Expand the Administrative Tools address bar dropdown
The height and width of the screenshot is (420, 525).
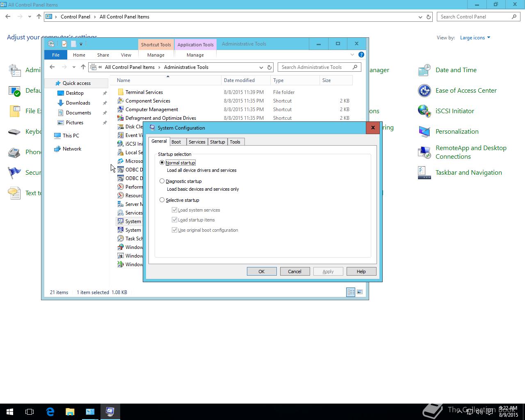coord(261,67)
